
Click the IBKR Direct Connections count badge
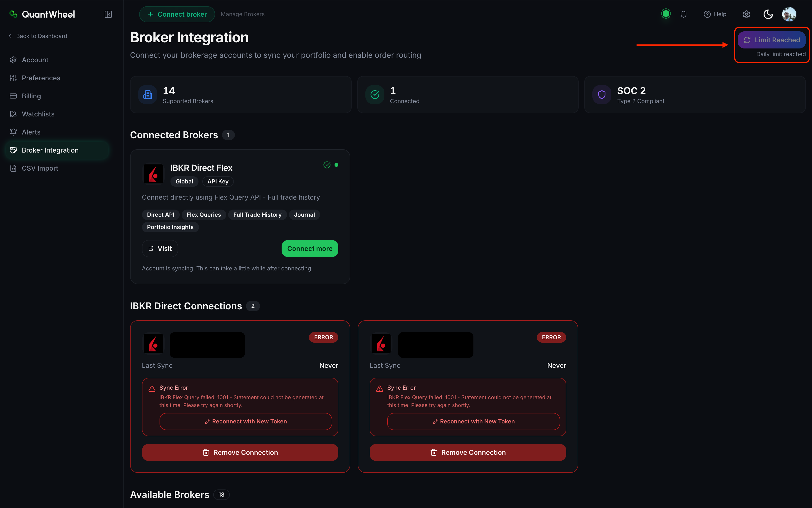point(253,306)
